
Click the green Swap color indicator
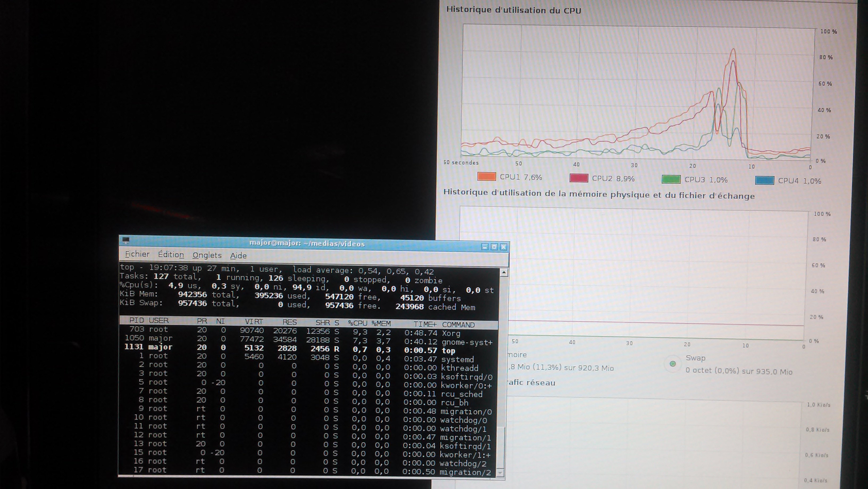(x=673, y=364)
